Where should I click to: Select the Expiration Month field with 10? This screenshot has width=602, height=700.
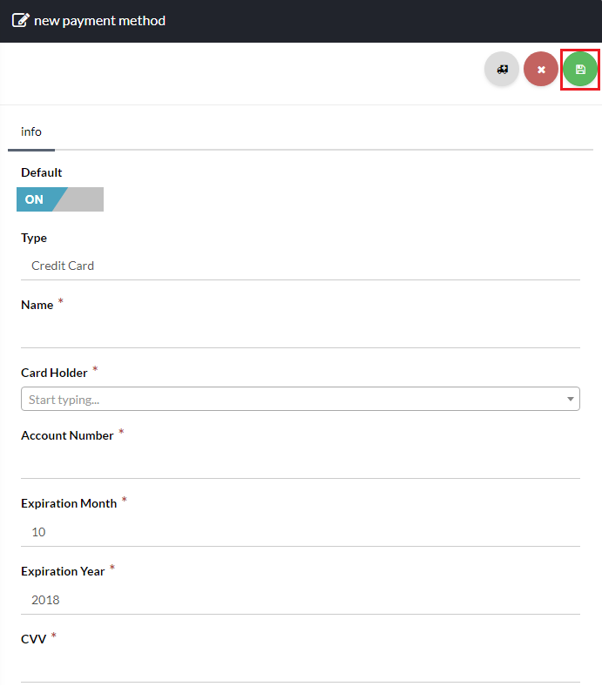(x=300, y=532)
